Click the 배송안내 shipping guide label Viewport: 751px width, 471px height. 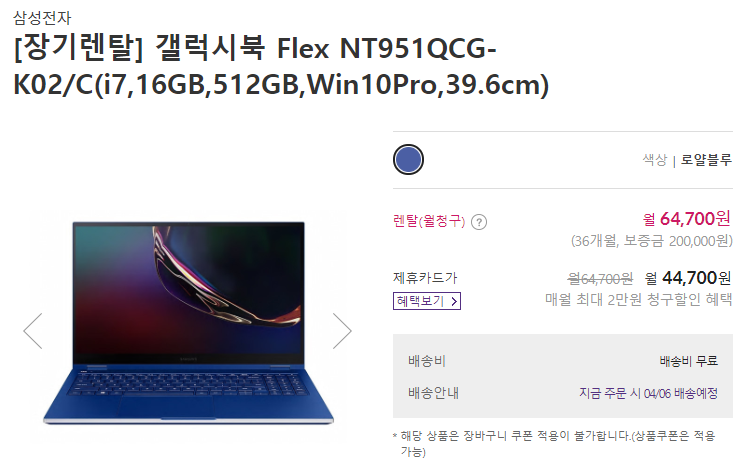433,393
